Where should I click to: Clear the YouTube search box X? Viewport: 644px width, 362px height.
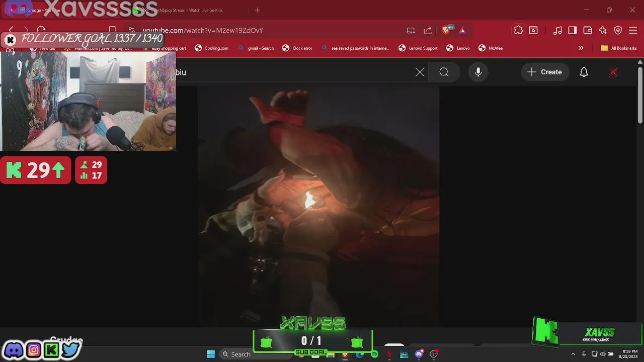(420, 72)
